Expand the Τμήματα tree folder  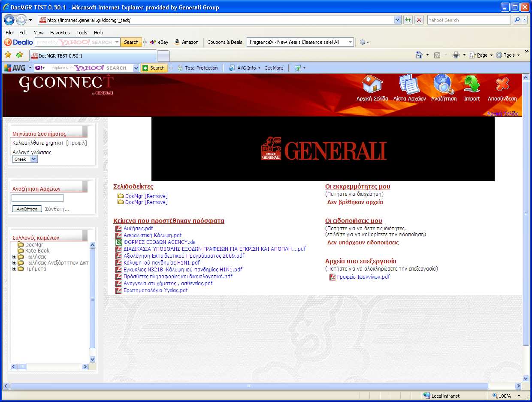[x=15, y=269]
